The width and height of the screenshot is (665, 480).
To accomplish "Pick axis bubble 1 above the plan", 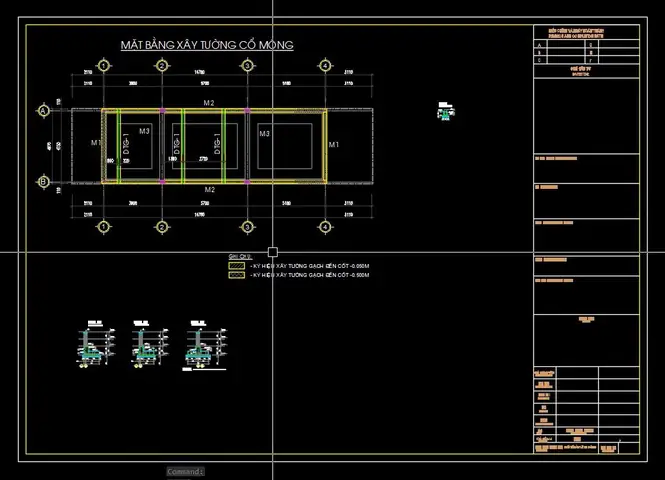I will click(104, 66).
